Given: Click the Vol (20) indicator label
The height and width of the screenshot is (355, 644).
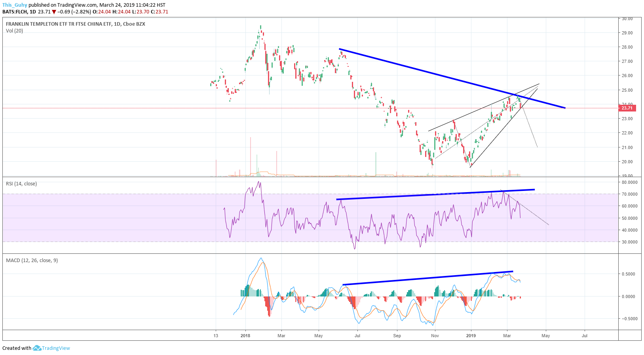Looking at the screenshot, I should click(x=14, y=30).
